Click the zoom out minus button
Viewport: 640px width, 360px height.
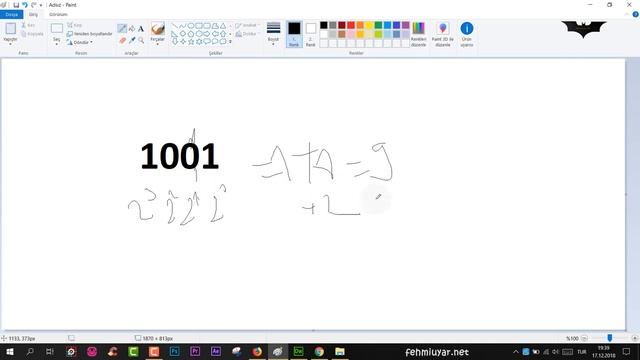pyautogui.click(x=584, y=338)
